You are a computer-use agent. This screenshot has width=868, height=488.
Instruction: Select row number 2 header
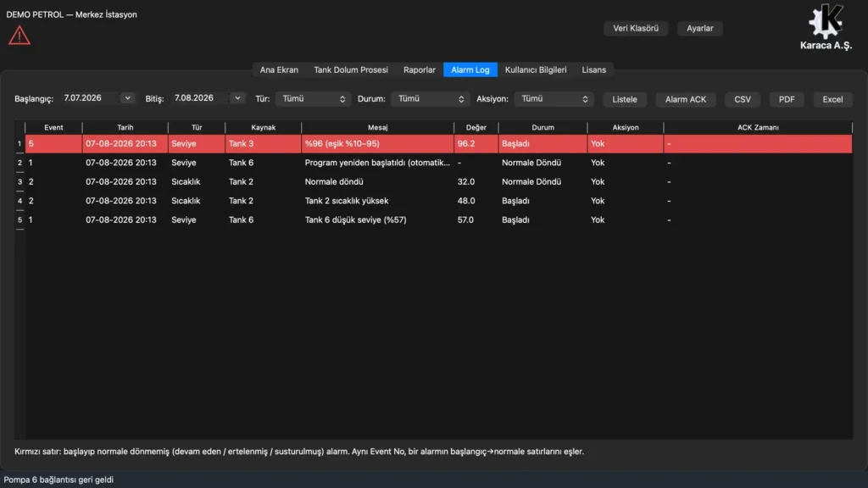click(x=19, y=163)
